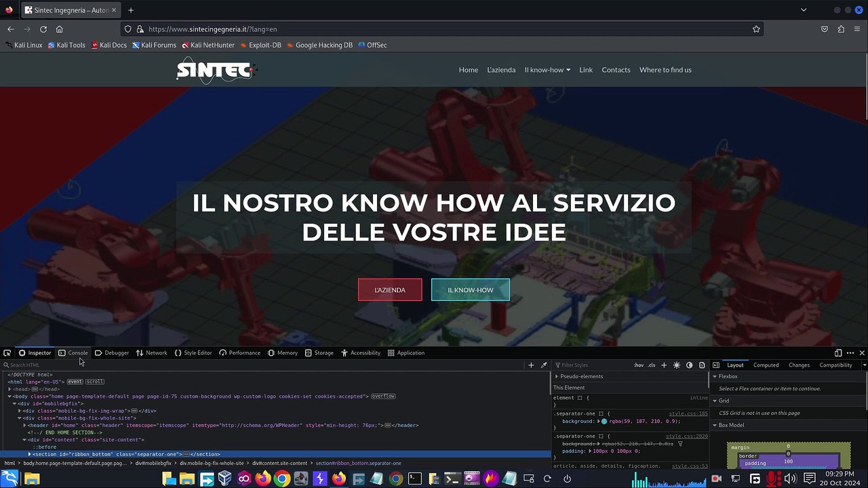Open Responsive Design Mode
This screenshot has height=488, width=868.
click(838, 353)
